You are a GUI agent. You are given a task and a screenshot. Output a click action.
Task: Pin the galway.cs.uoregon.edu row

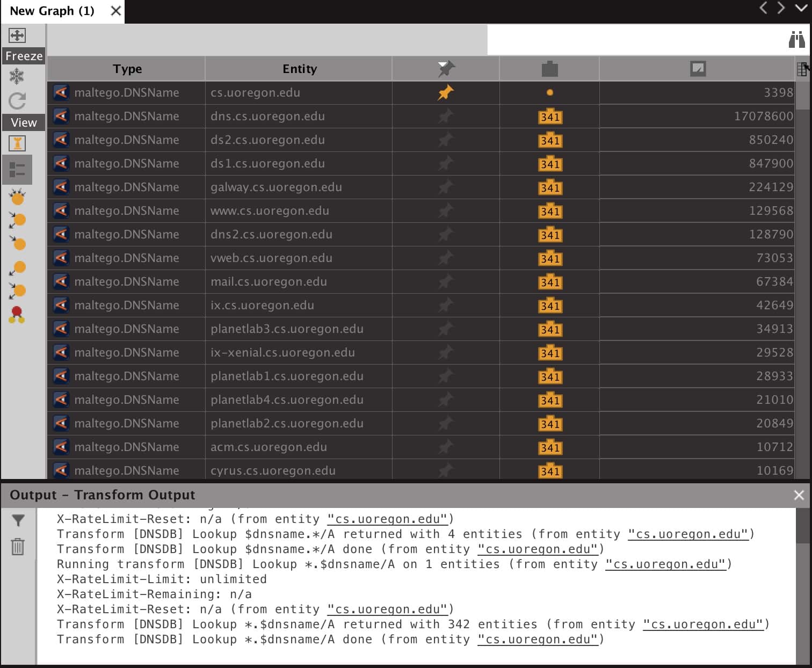(445, 187)
